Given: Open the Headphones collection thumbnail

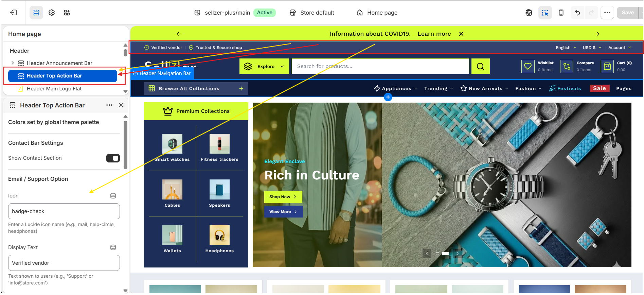Looking at the screenshot, I should [x=219, y=235].
